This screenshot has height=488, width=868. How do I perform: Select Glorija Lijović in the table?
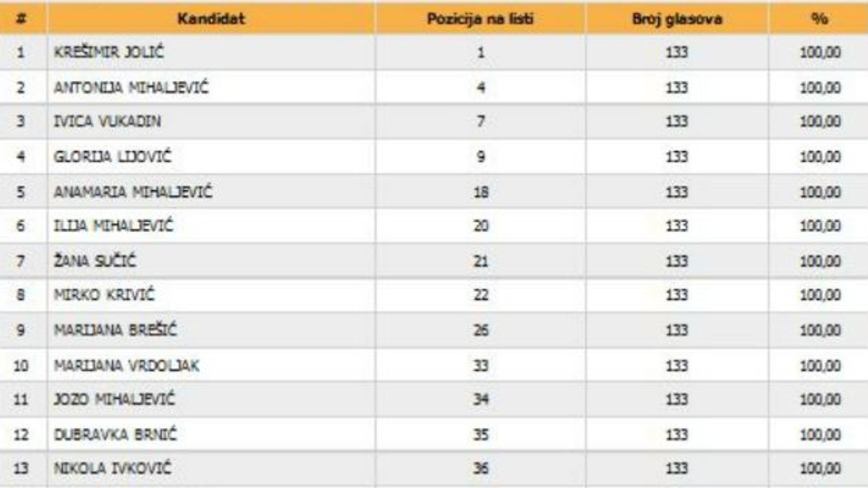click(113, 157)
